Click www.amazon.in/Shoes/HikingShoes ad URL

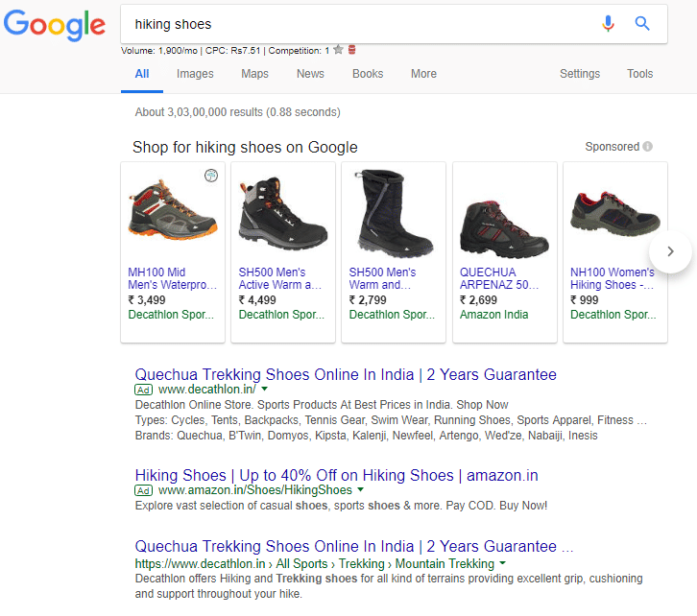tap(255, 490)
